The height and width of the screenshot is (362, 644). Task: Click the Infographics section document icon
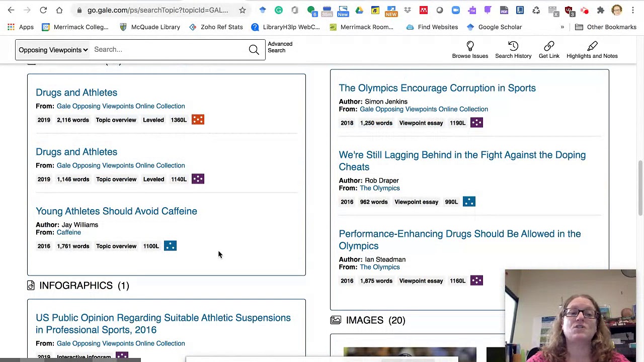point(31,286)
